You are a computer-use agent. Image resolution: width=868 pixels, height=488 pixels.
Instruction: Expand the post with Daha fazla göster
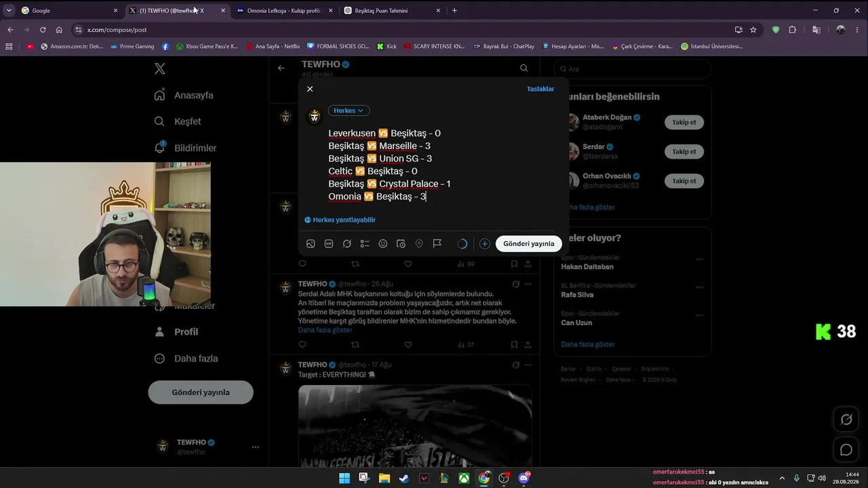(325, 330)
